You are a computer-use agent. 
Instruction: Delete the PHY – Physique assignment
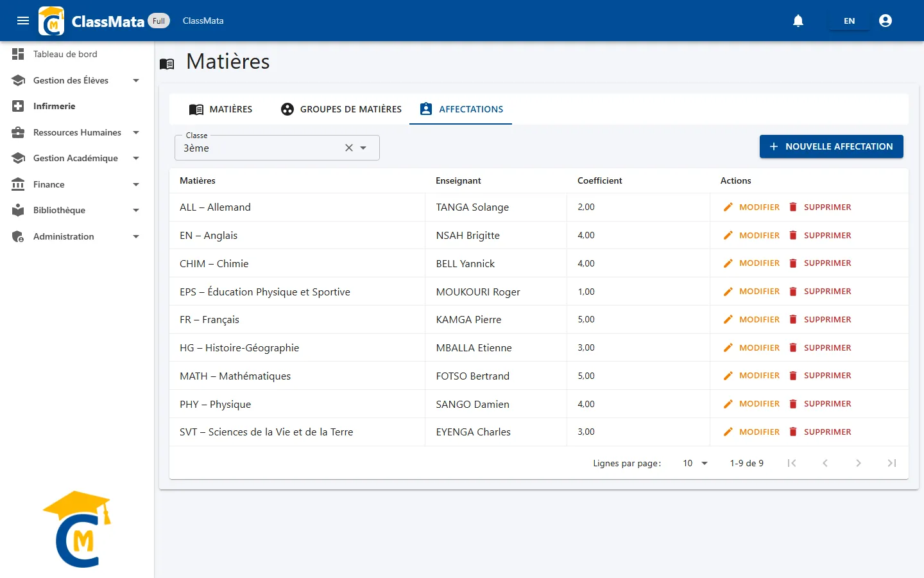click(x=819, y=403)
